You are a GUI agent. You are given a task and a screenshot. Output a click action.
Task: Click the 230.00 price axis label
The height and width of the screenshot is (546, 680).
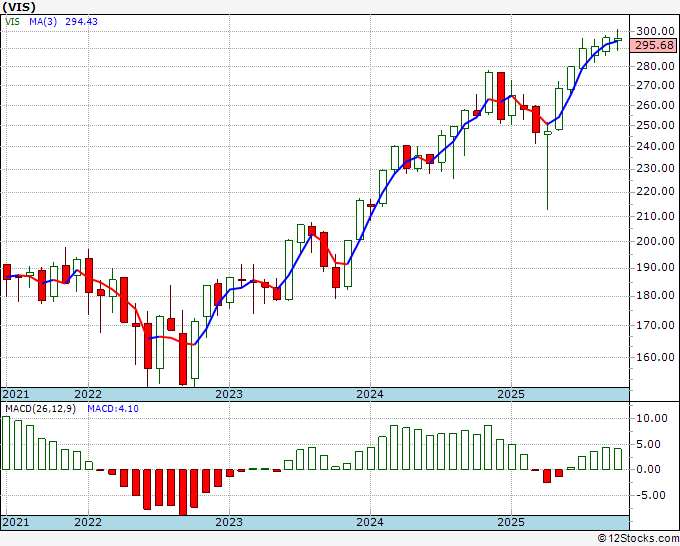pos(655,168)
